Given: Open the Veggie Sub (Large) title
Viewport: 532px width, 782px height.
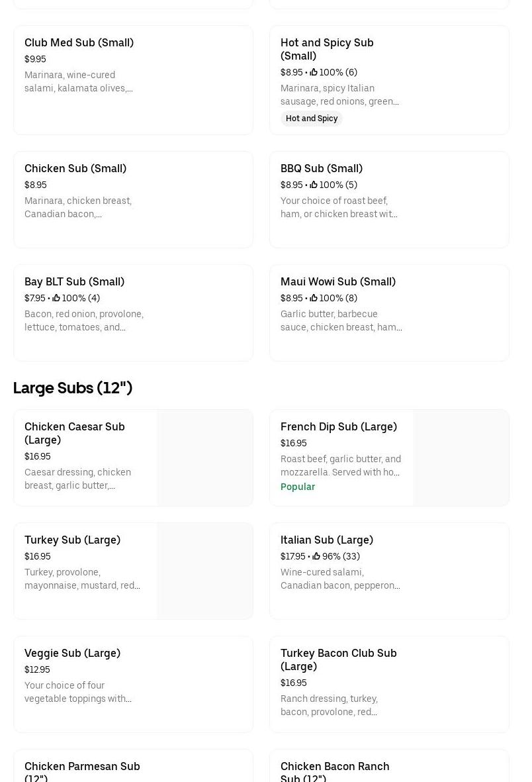Looking at the screenshot, I should (72, 653).
